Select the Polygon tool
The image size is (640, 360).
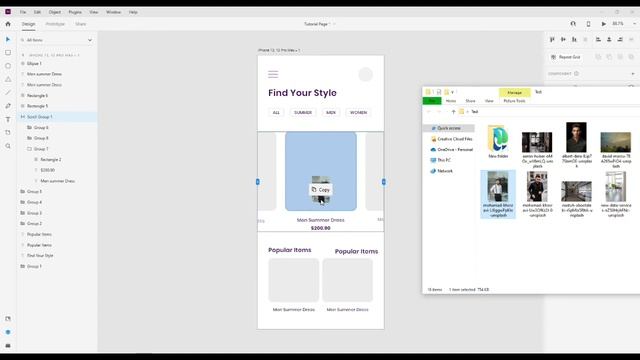[x=8, y=79]
